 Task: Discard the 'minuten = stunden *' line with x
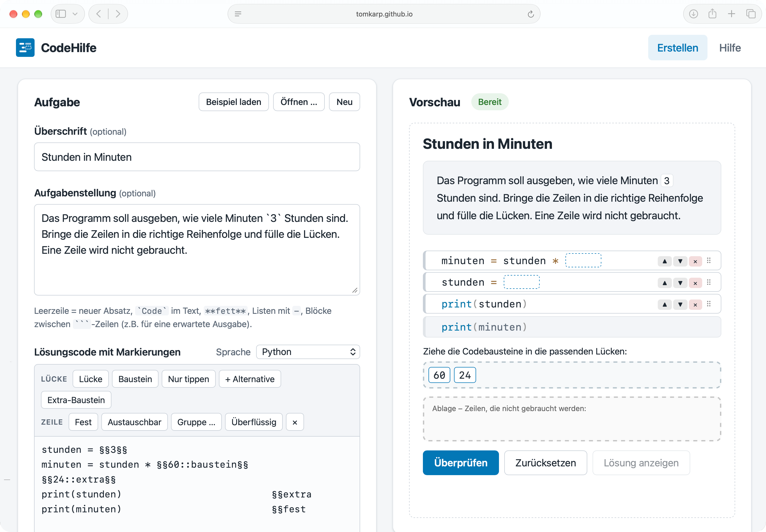(x=695, y=261)
